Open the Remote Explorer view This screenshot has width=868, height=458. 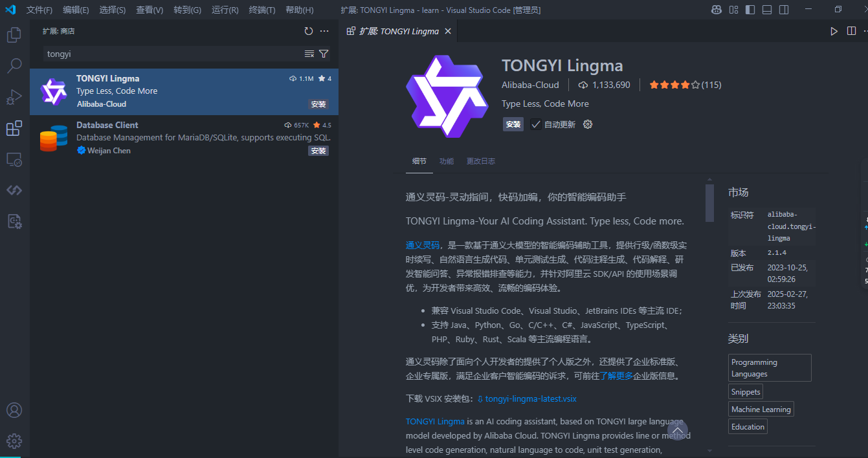14,159
